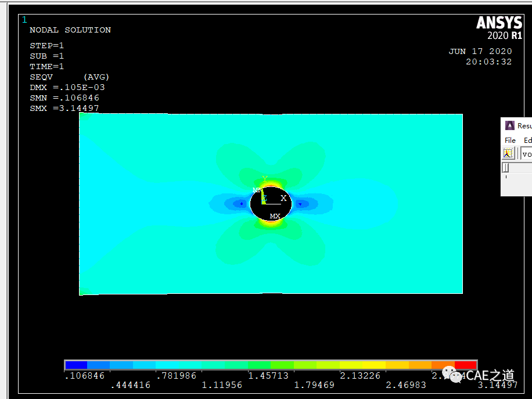Open the File menu in Result Viewer
The image size is (532, 399).
[510, 140]
